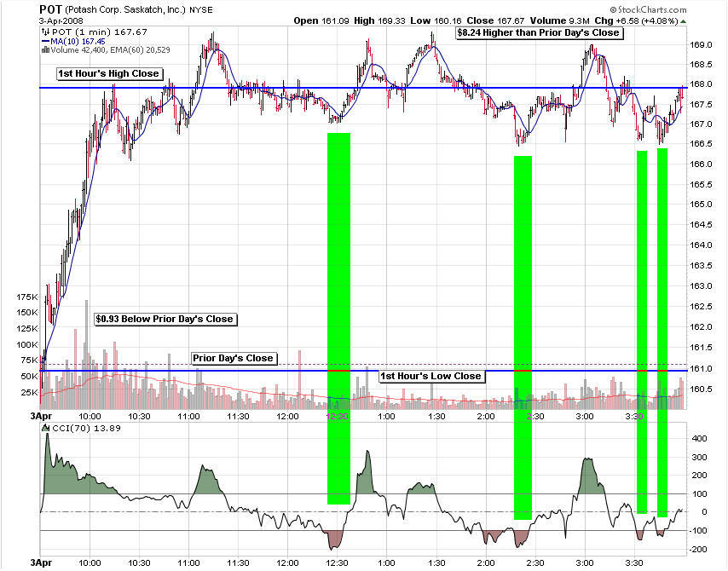Click the 175K volume axis label
Screen dimensions: 728x571
[x=27, y=297]
